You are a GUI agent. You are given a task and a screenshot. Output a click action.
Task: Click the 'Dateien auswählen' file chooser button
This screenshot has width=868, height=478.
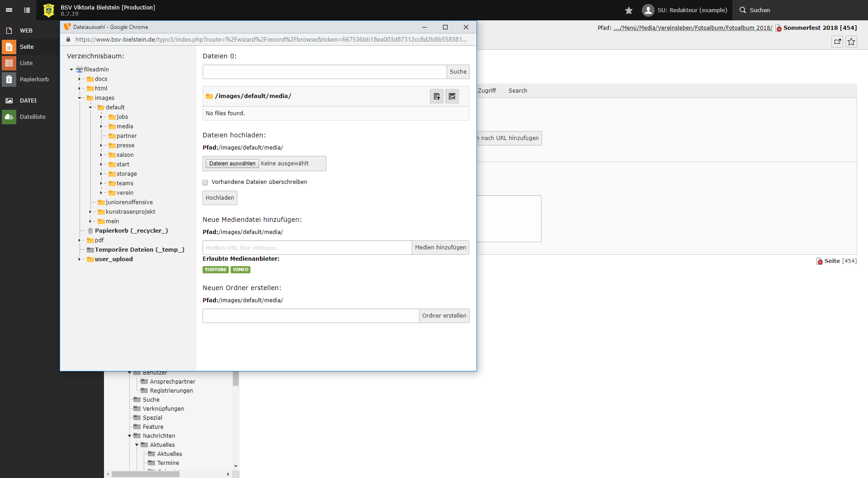pyautogui.click(x=232, y=164)
